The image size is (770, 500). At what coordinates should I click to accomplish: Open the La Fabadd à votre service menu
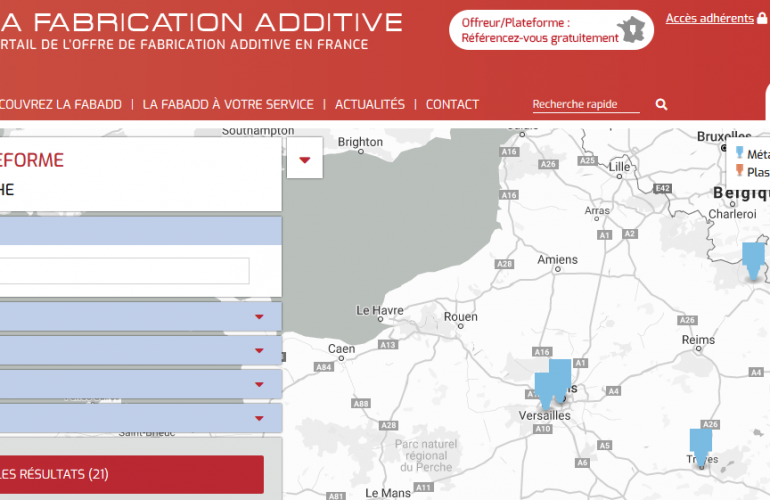[228, 104]
